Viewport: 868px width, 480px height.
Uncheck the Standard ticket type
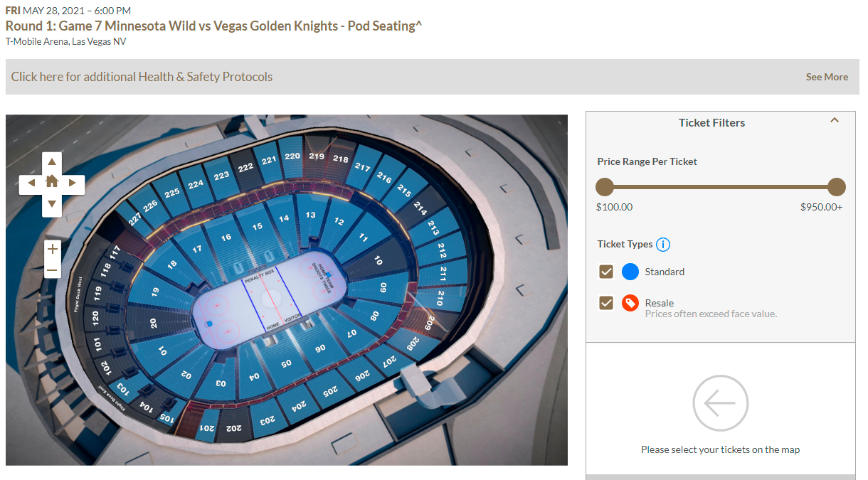pyautogui.click(x=606, y=272)
